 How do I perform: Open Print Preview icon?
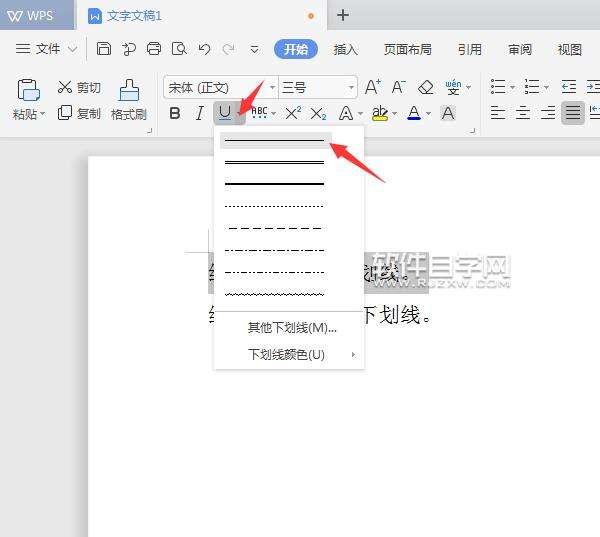[179, 49]
